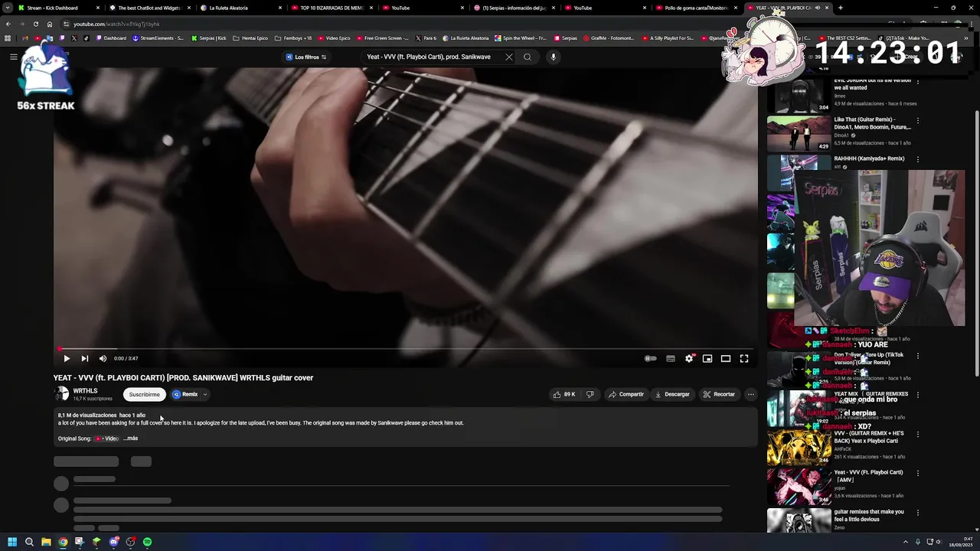Screen dimensions: 980x551
Task: Open StreamElements bookmark
Action: coord(158,37)
